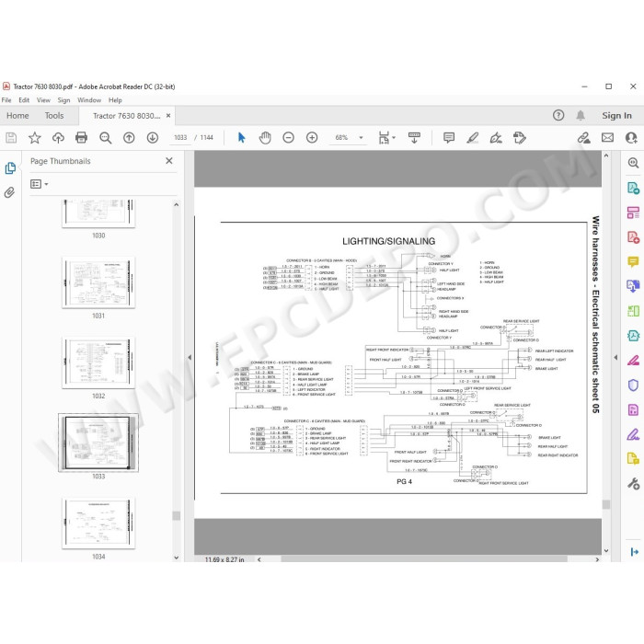644x644 pixels.
Task: Select the Tractor 7630 8030 document tab
Action: [127, 116]
